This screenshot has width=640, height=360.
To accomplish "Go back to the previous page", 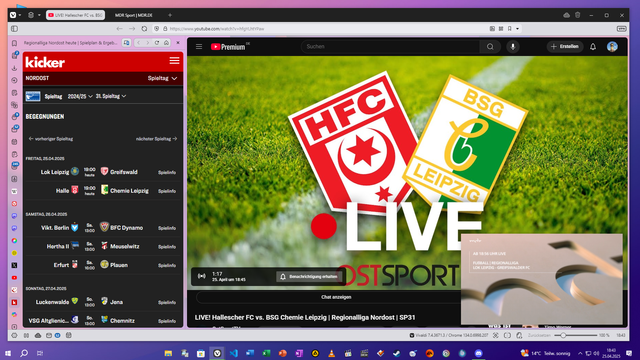I will tap(119, 29).
